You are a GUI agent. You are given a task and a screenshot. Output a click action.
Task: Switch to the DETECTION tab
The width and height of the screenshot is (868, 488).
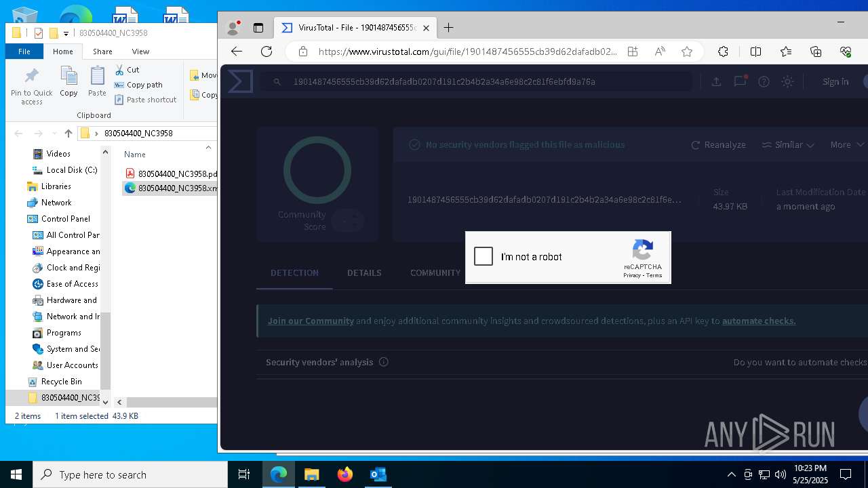[x=294, y=272]
